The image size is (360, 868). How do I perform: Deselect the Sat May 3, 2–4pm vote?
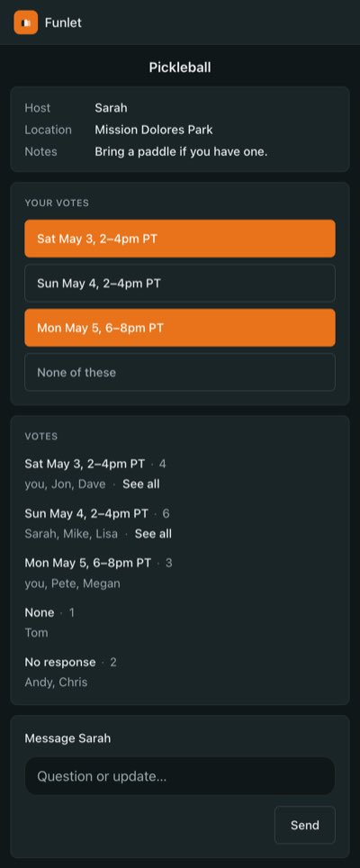click(x=180, y=239)
